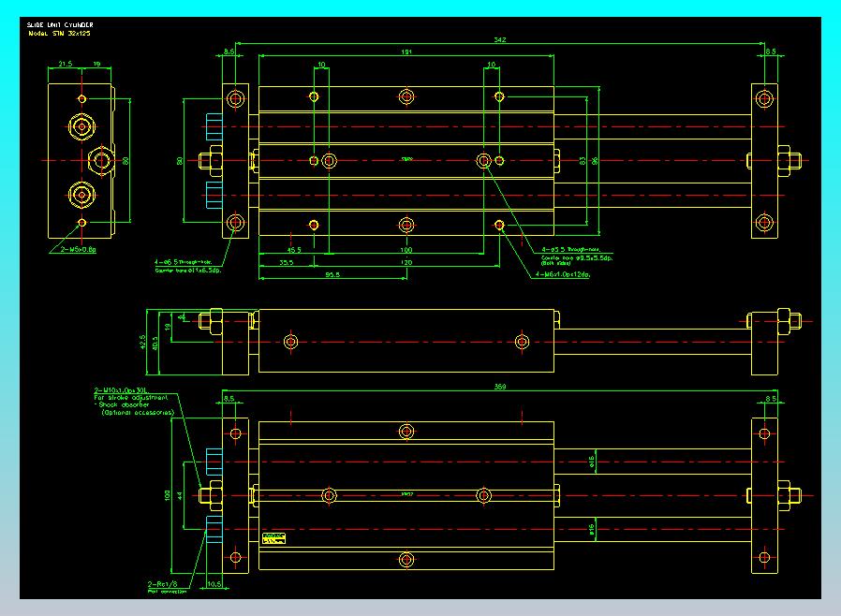The image size is (841, 616).
Task: Click the top-right end plate mounting hole
Action: [x=764, y=98]
